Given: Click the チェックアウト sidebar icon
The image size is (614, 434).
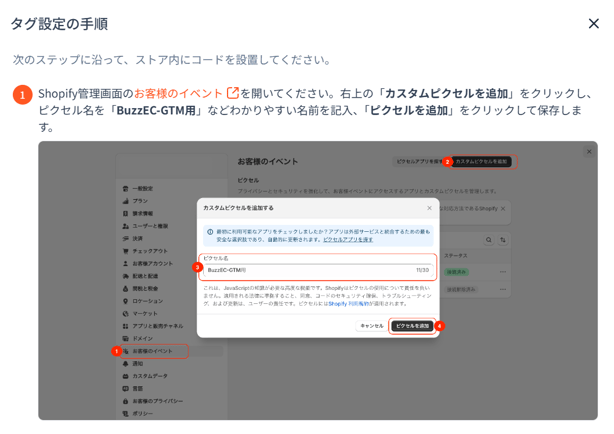Looking at the screenshot, I should click(x=125, y=251).
